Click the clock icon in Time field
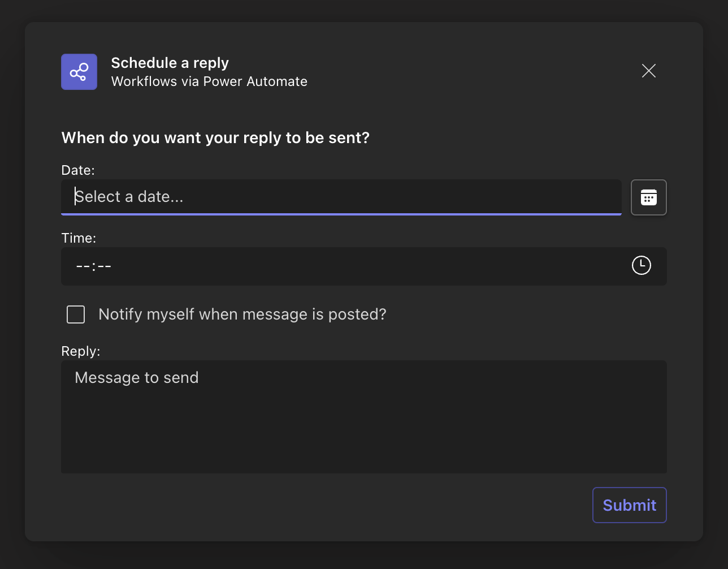This screenshot has width=728, height=569. point(641,265)
